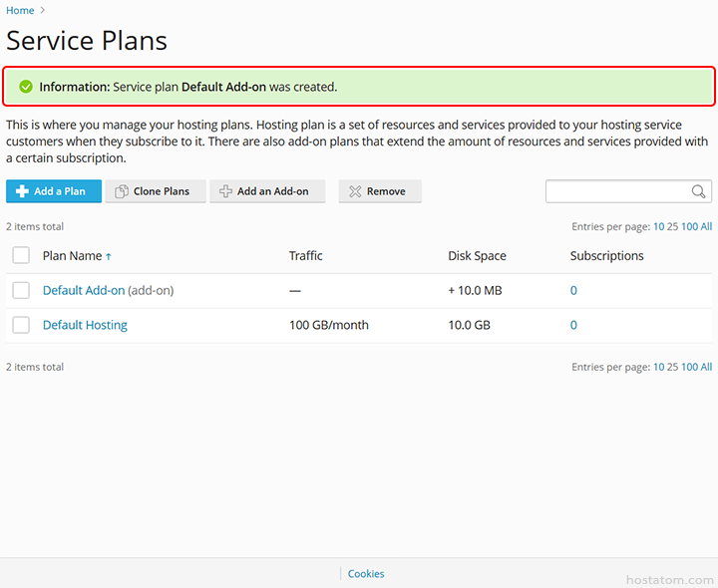Viewport: 718px width, 588px height.
Task: Check the Default Add-on row checkbox
Action: pos(21,291)
